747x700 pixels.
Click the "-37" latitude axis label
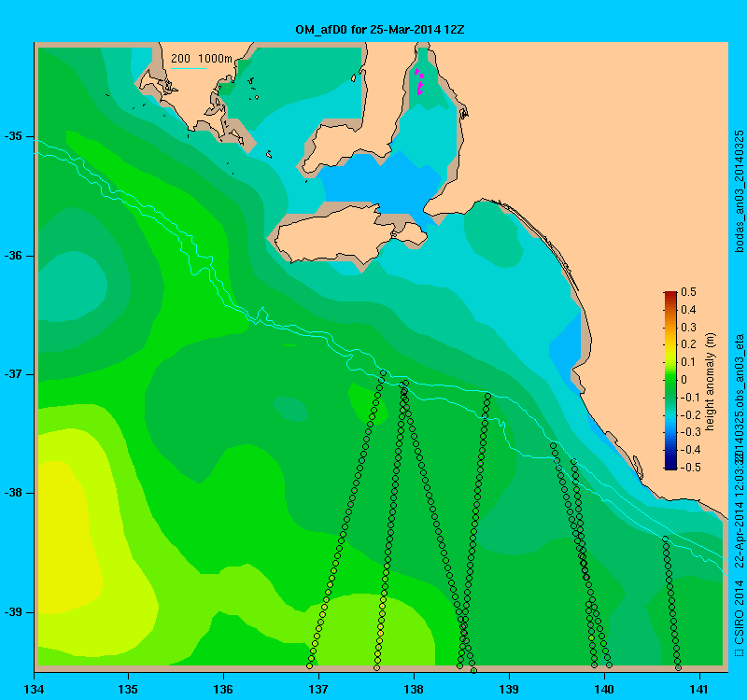tap(13, 374)
